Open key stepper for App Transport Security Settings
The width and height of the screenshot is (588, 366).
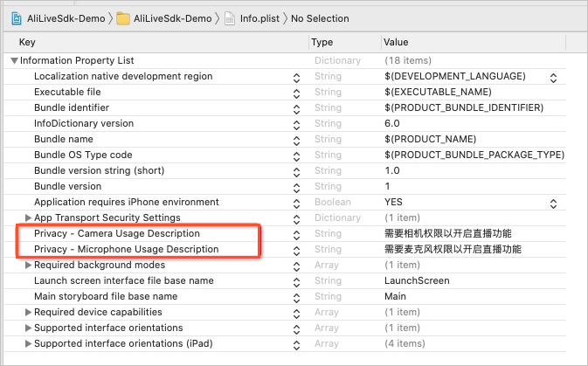(x=297, y=219)
